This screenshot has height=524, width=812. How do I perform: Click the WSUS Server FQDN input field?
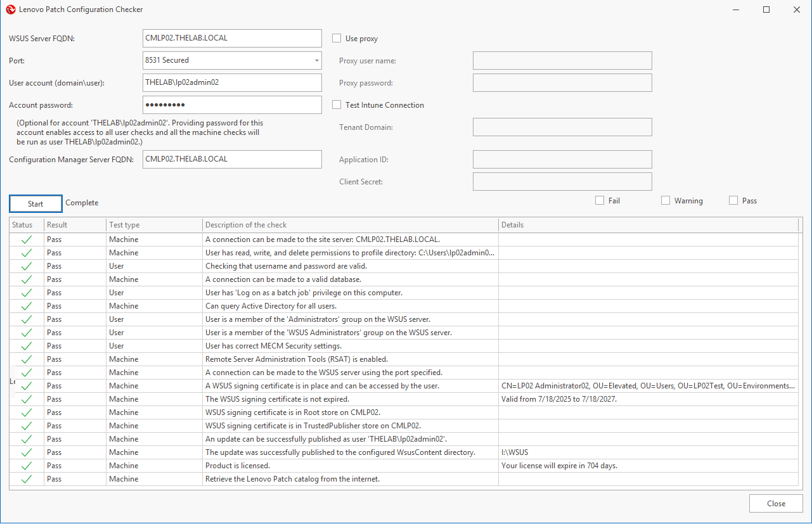coord(232,38)
